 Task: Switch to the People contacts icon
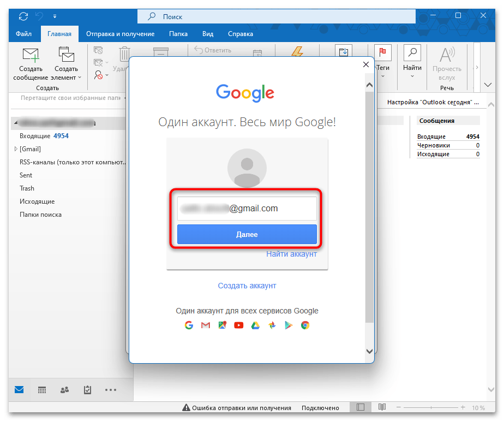coord(64,390)
